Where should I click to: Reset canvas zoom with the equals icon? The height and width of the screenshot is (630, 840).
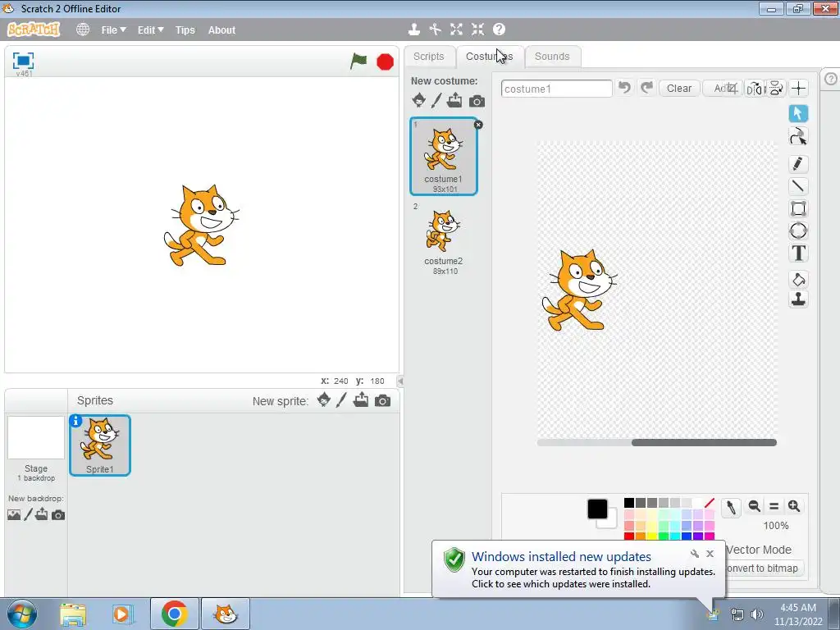pyautogui.click(x=774, y=506)
